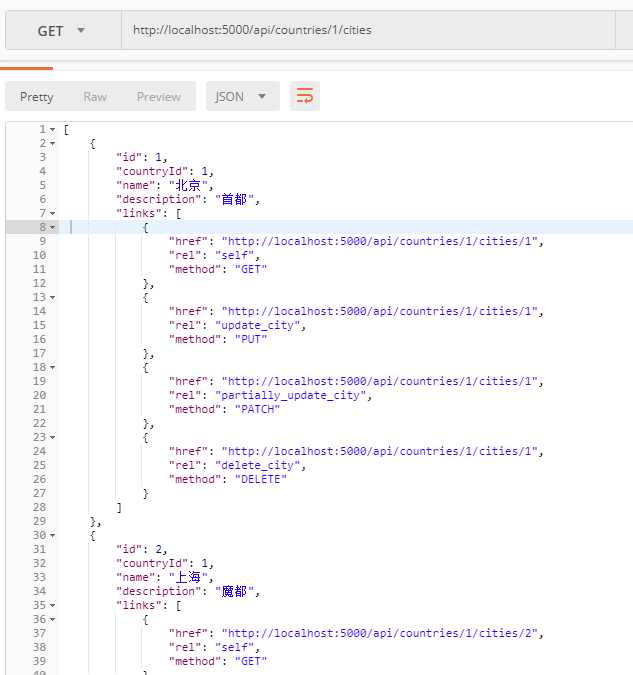Click the "GET" method value on line 11
The width and height of the screenshot is (633, 675).
(x=251, y=269)
